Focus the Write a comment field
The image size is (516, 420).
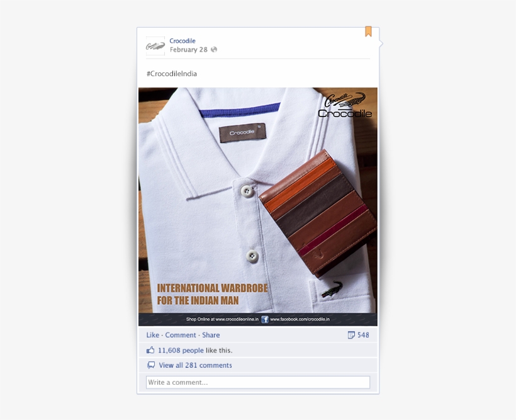pos(258,382)
